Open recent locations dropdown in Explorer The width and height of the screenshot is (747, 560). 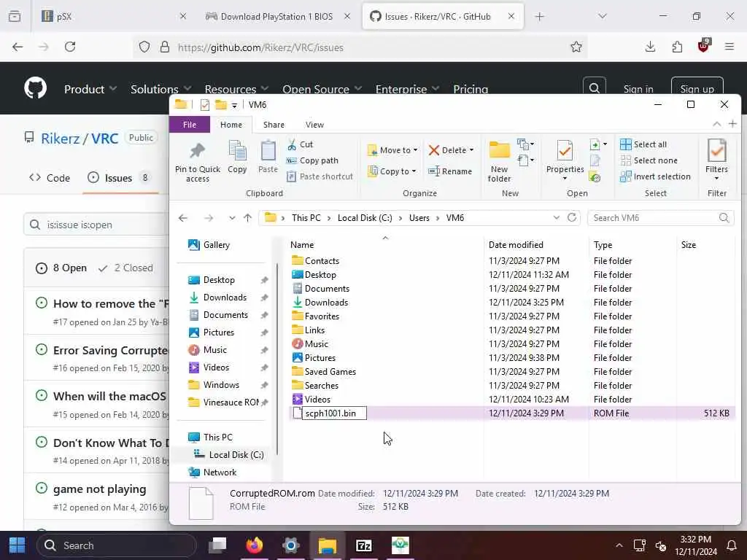(x=232, y=217)
